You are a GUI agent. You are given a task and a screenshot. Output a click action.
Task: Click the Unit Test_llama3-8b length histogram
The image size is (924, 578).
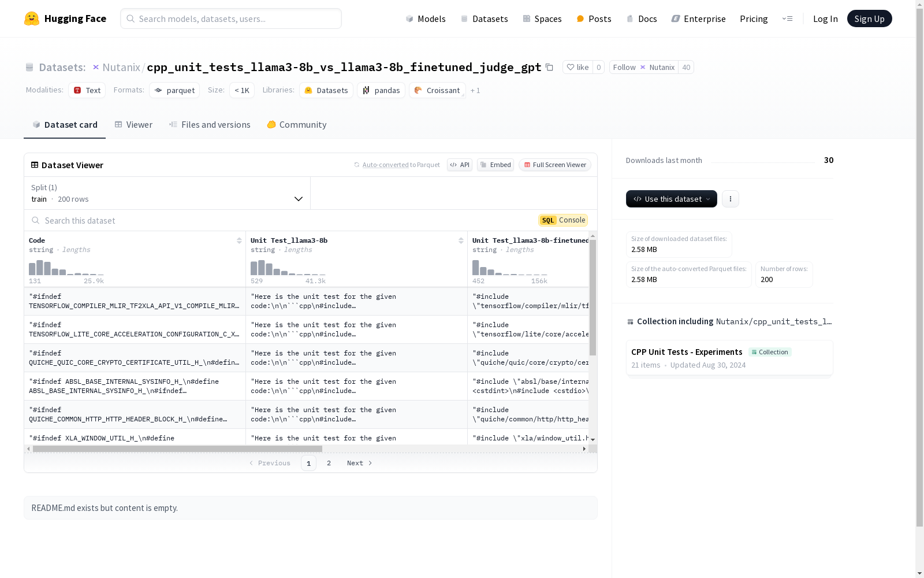[288, 268]
